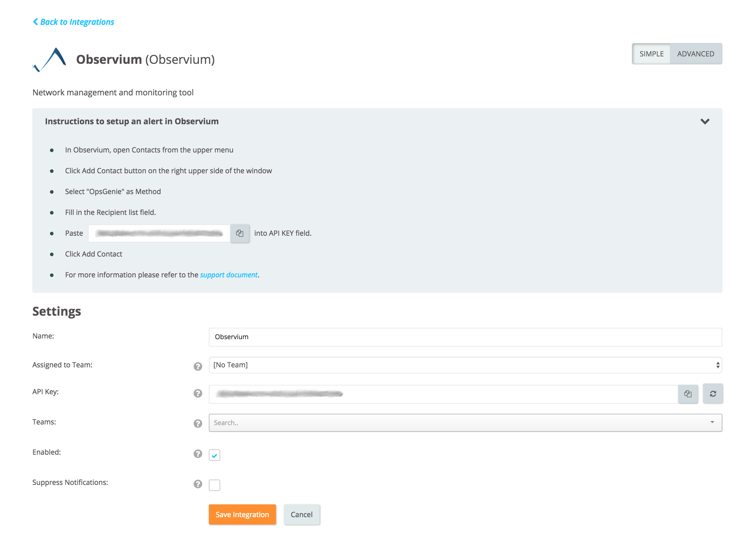Uncheck the Enabled checkbox
The width and height of the screenshot is (756, 542).
click(x=214, y=455)
